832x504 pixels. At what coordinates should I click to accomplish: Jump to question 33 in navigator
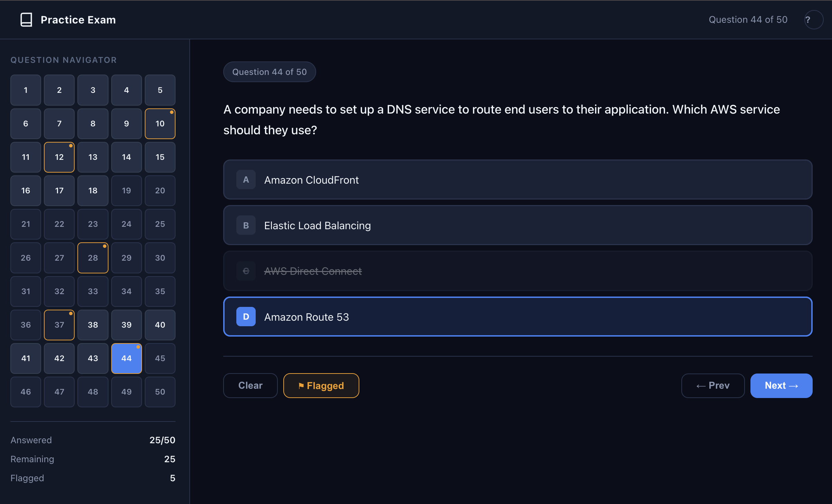[x=93, y=291]
